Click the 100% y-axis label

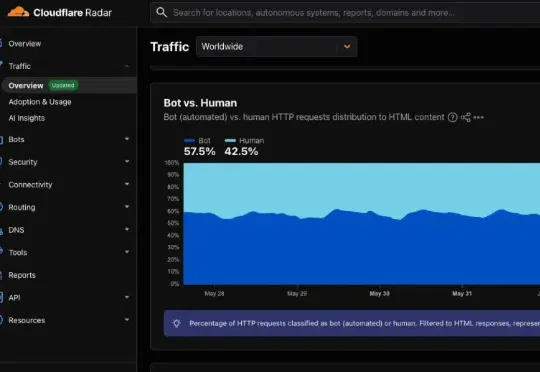pos(172,163)
